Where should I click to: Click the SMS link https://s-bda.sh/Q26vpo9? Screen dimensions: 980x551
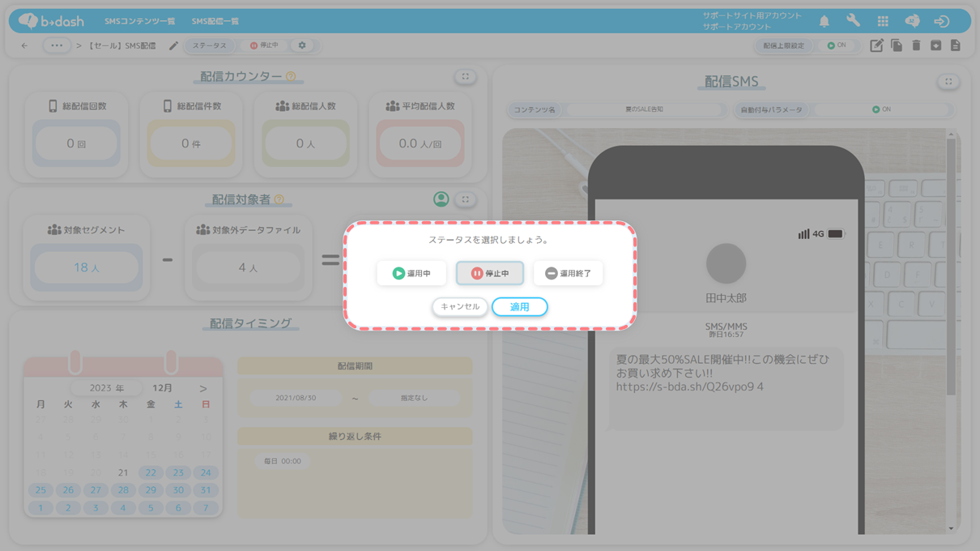(x=689, y=387)
